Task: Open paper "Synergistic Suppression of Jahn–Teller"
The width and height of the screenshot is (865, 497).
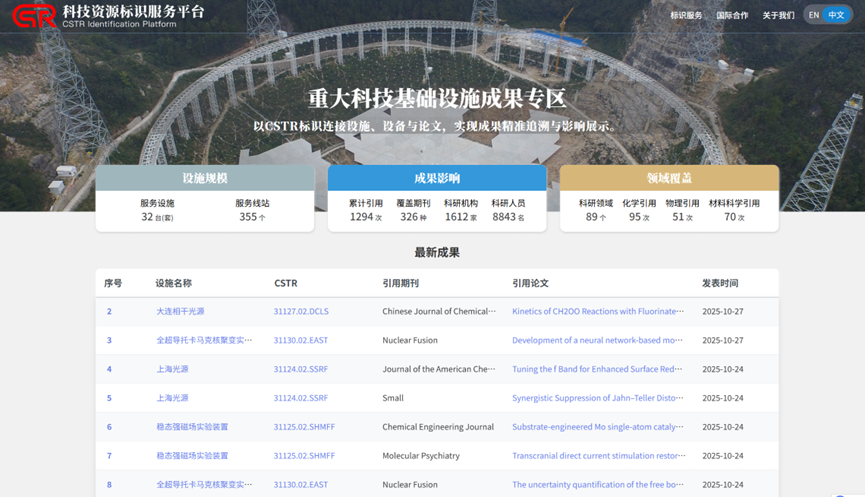Action: pyautogui.click(x=598, y=398)
